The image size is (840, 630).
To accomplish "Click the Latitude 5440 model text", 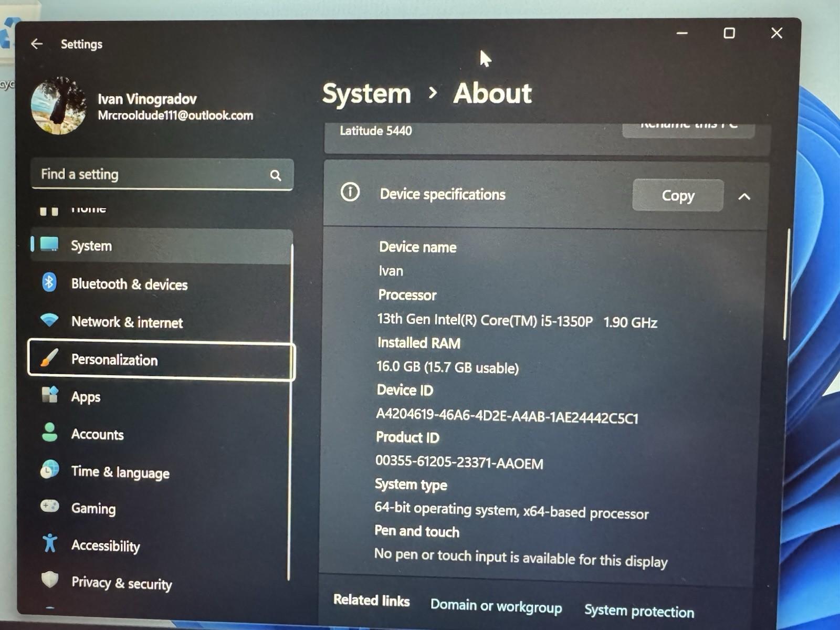I will tap(376, 131).
